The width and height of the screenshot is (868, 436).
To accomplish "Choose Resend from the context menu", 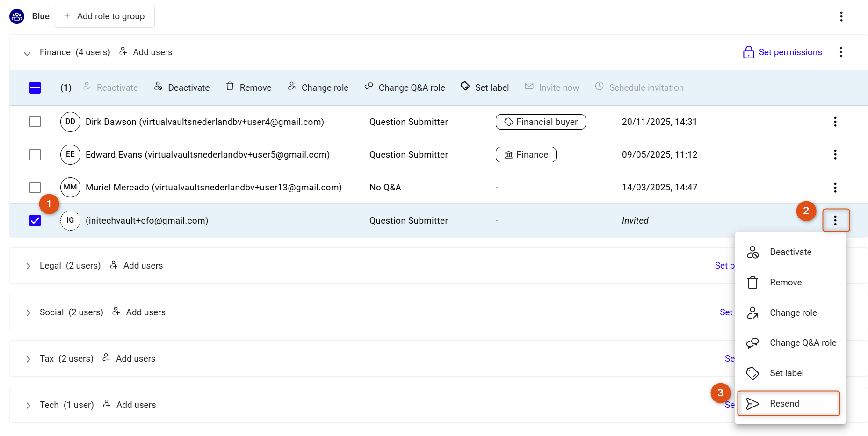I will (789, 403).
